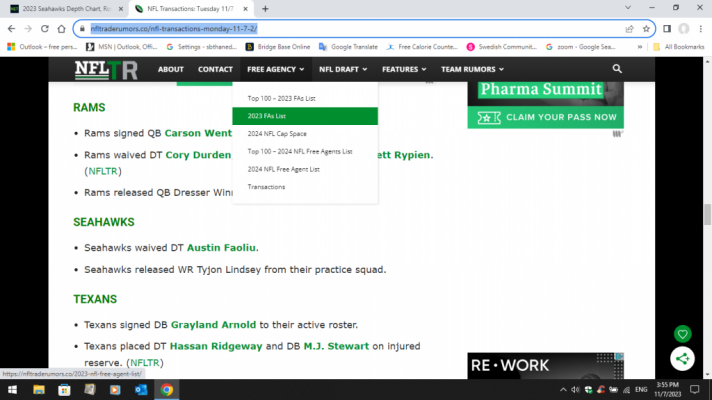Expand the FREE AGENCY menu
The height and width of the screenshot is (400, 712).
pyautogui.click(x=276, y=69)
